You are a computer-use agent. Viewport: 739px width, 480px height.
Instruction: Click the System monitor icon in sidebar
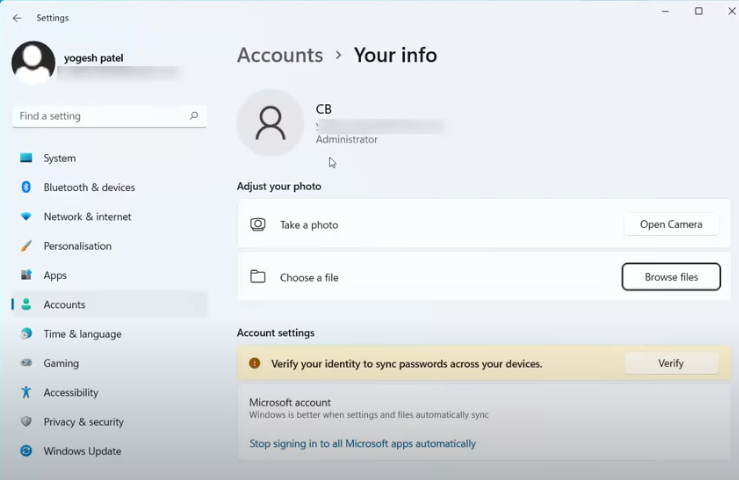point(26,158)
